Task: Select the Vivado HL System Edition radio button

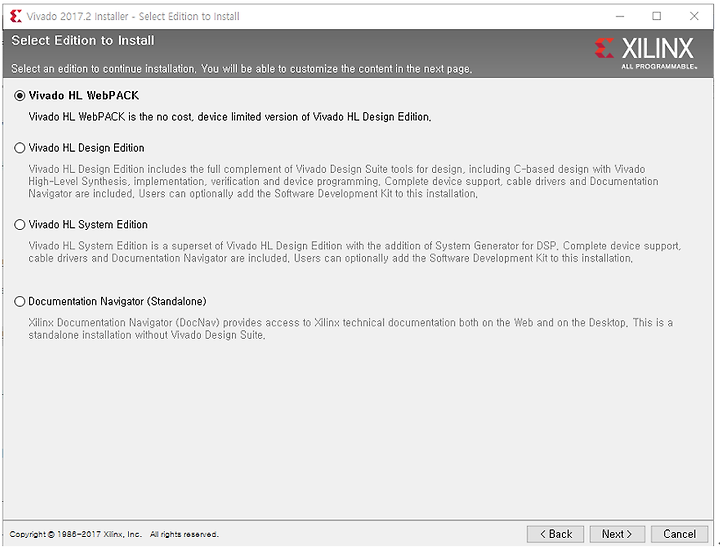Action: pyautogui.click(x=20, y=225)
